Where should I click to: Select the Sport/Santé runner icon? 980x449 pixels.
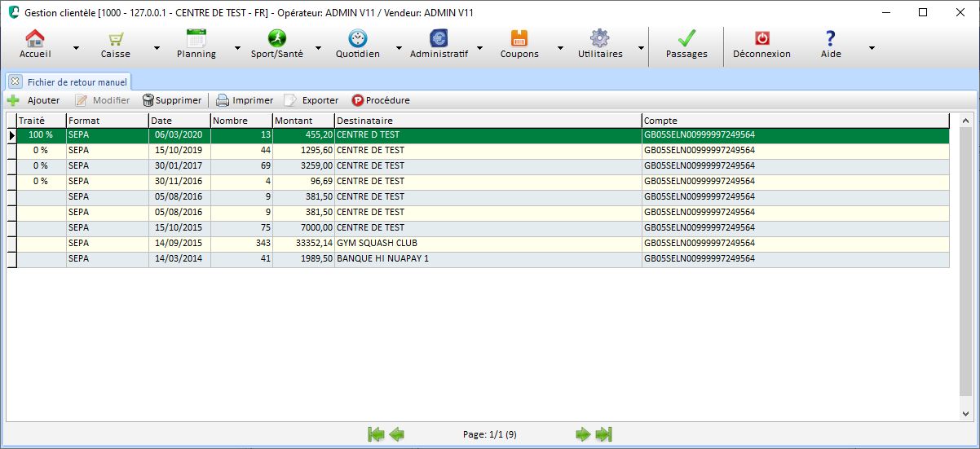[276, 39]
